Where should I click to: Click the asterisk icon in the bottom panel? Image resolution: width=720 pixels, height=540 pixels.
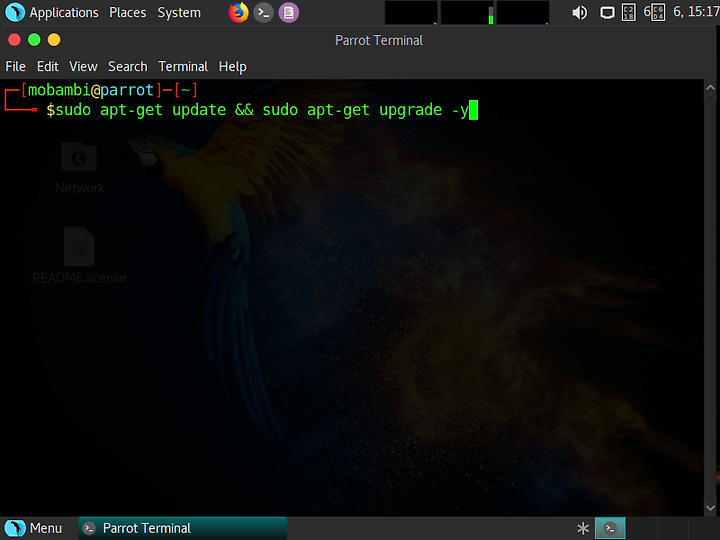583,528
